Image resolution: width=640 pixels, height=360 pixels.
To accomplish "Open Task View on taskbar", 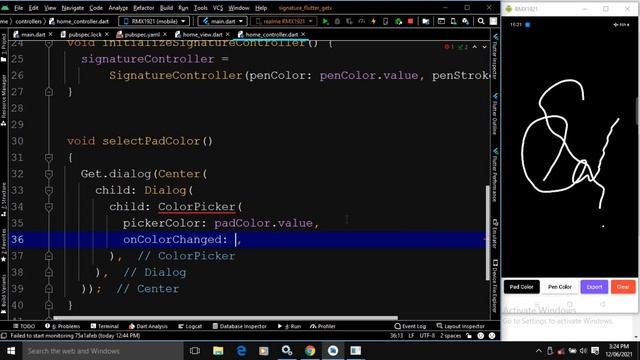I will pos(195,351).
